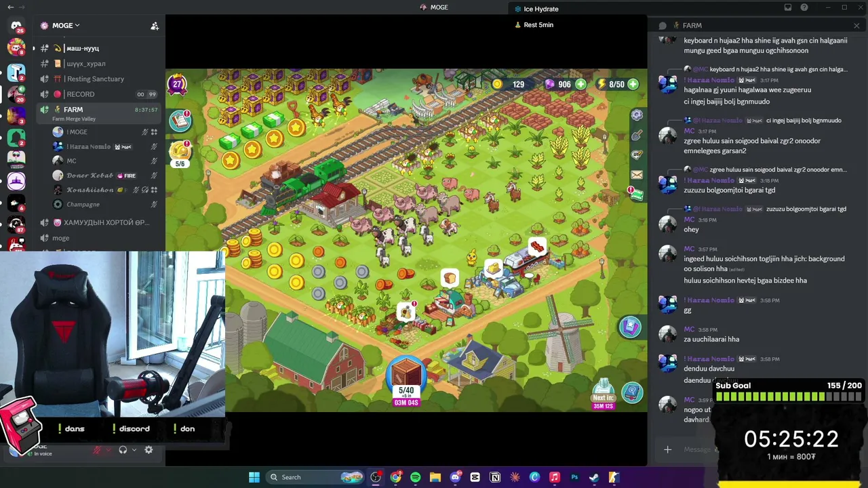The image size is (868, 488).
Task: Open Discord help icon in the title bar
Action: pos(804,7)
